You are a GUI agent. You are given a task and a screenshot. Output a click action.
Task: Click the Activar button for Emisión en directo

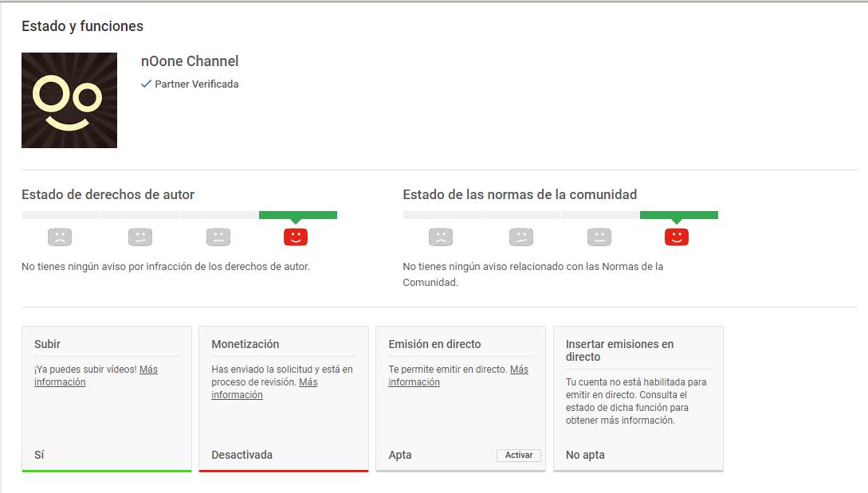click(x=519, y=455)
